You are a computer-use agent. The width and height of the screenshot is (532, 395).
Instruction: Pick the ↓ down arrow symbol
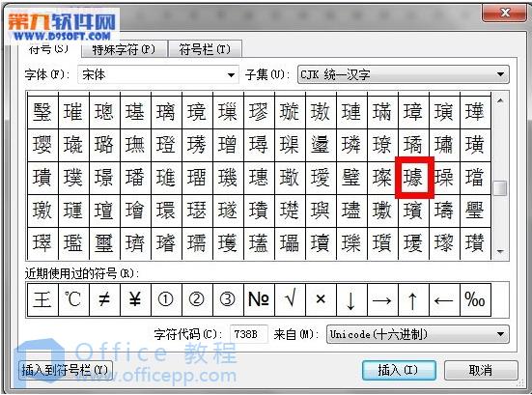351,300
